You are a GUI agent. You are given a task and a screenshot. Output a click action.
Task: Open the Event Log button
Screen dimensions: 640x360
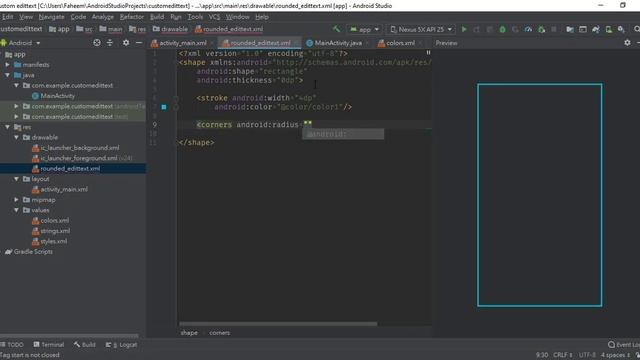click(624, 344)
